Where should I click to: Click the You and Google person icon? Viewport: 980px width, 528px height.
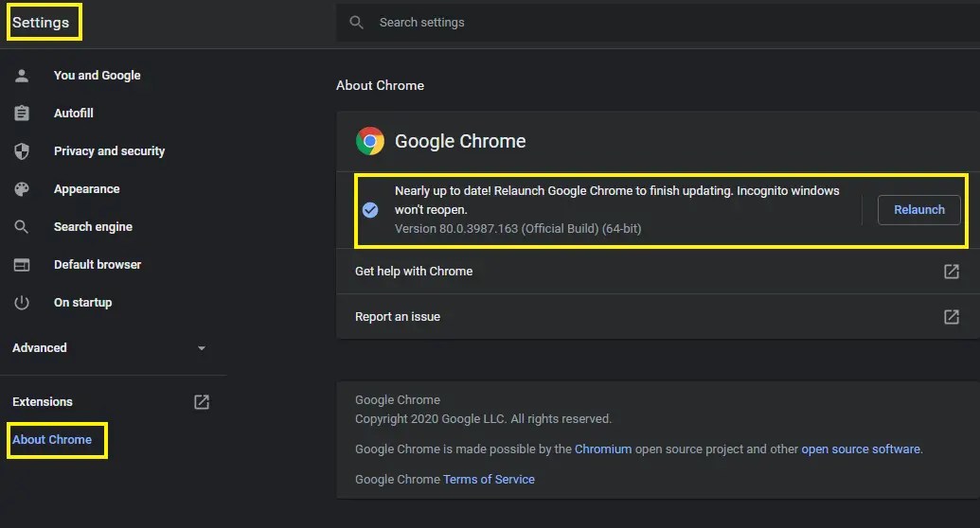pos(22,76)
